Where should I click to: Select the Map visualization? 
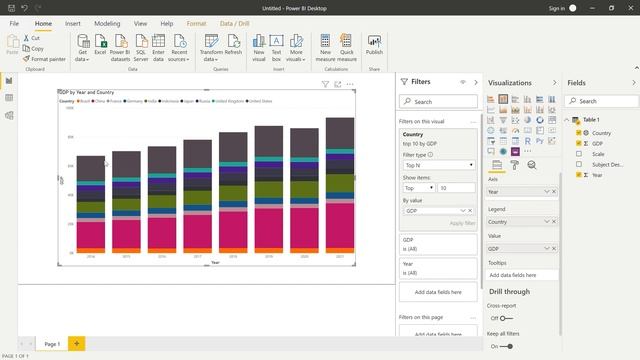[491, 131]
